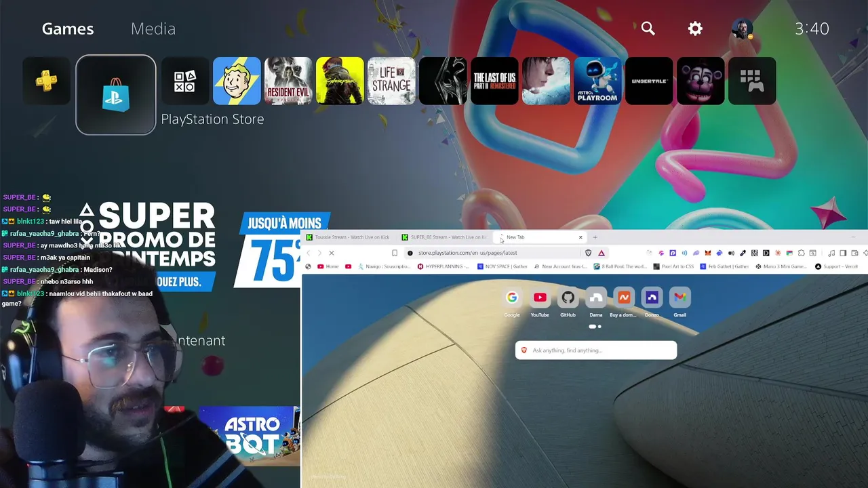Open Support – Vercel bookmark
The height and width of the screenshot is (488, 868).
point(836,266)
